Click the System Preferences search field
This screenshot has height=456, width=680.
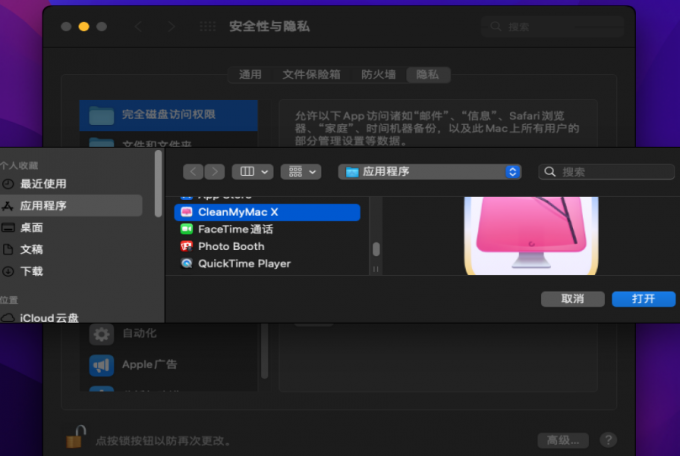point(552,27)
